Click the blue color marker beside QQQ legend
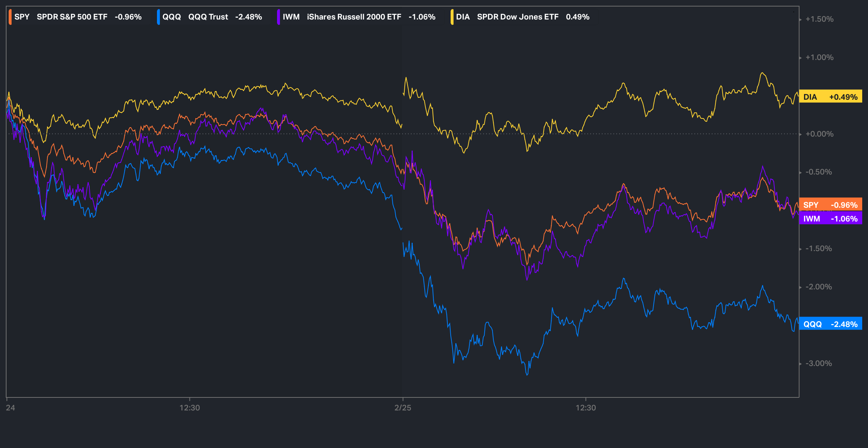The width and height of the screenshot is (868, 448). 158,17
